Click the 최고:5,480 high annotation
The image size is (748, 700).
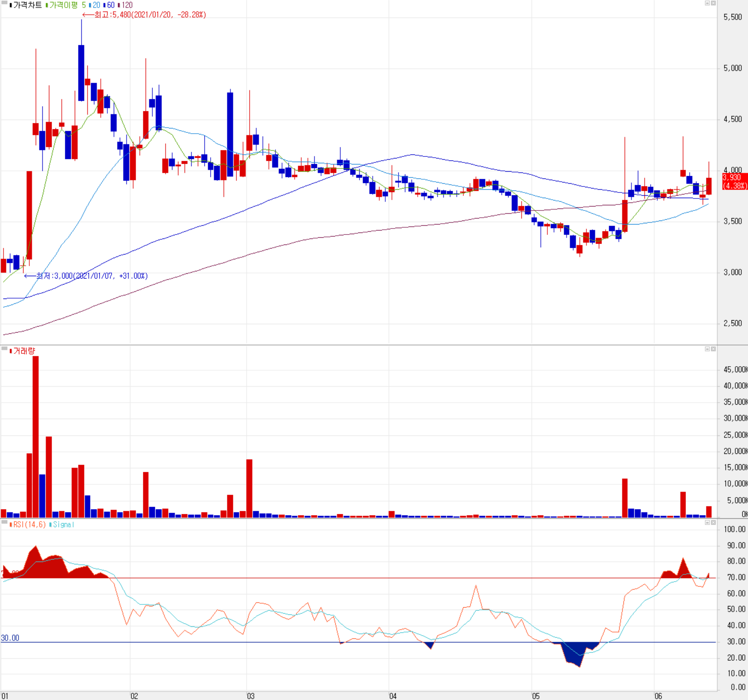point(144,15)
